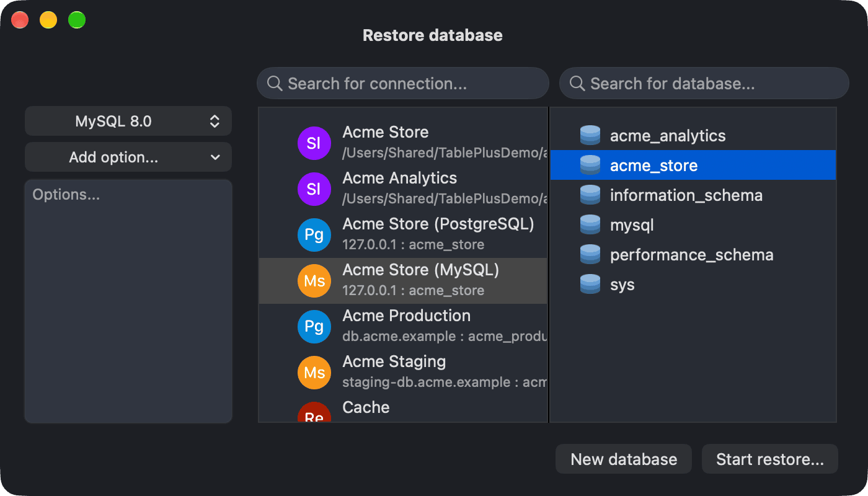Select the mysql database name

632,225
